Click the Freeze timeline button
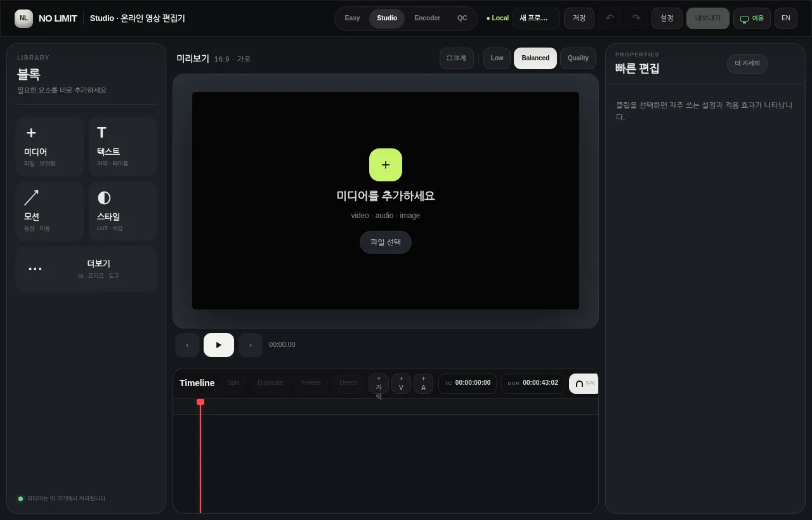812x520 pixels. coord(311,383)
